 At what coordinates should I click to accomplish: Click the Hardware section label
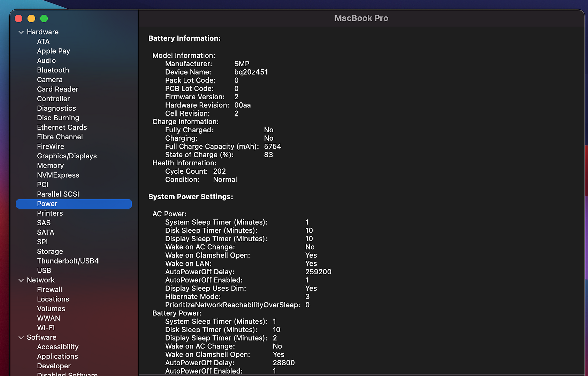tap(43, 32)
